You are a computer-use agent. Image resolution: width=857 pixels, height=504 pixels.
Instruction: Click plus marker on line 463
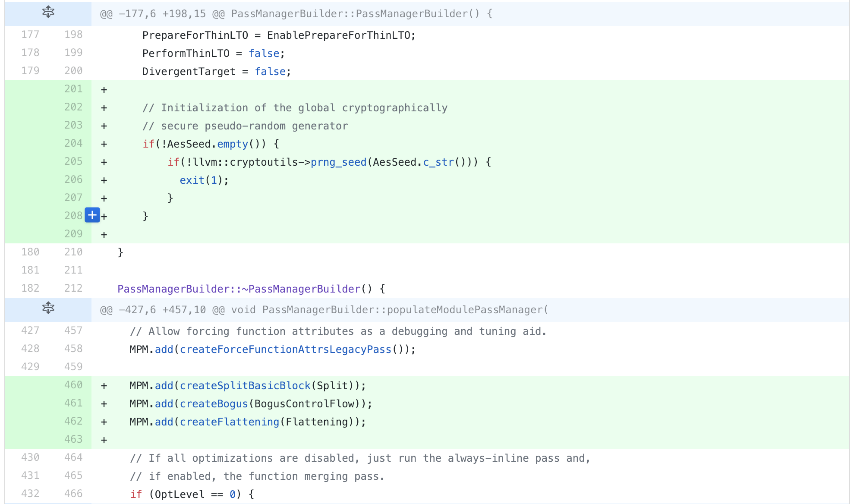click(104, 440)
